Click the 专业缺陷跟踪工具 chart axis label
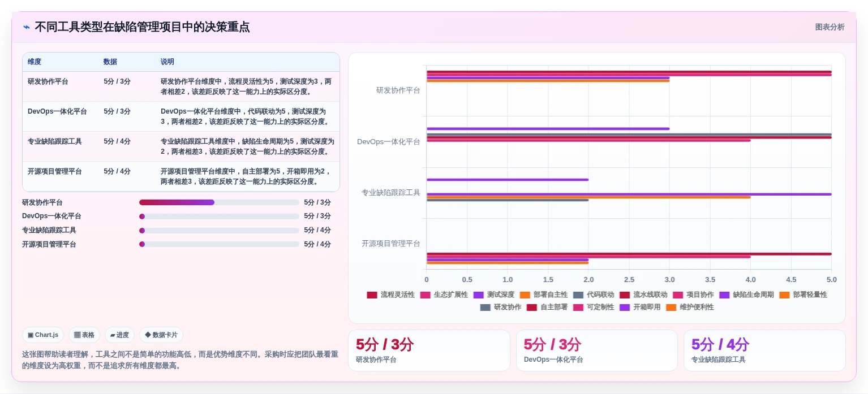The height and width of the screenshot is (394, 868). pos(391,193)
